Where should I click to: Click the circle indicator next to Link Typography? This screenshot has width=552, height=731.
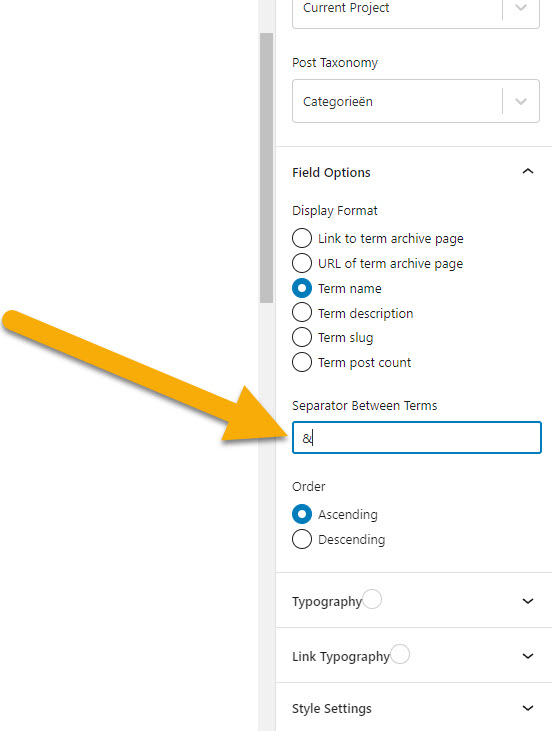click(400, 654)
